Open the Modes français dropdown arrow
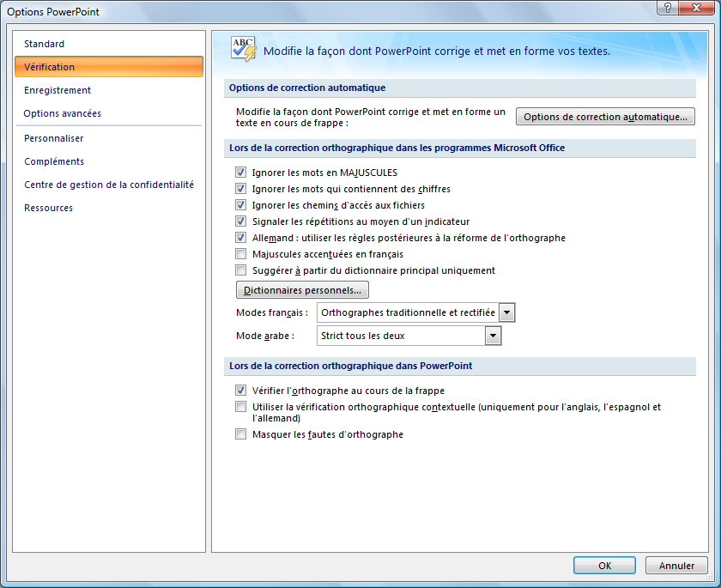721x588 pixels. pyautogui.click(x=506, y=312)
